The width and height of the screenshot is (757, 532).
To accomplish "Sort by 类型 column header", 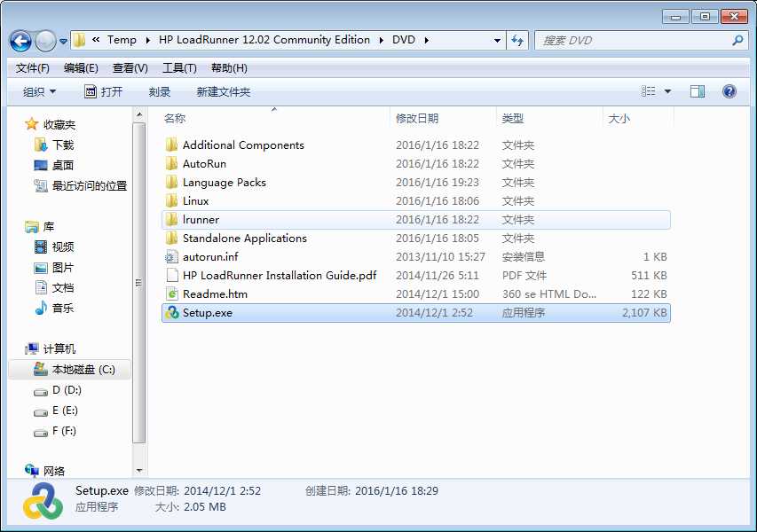I will (x=512, y=118).
